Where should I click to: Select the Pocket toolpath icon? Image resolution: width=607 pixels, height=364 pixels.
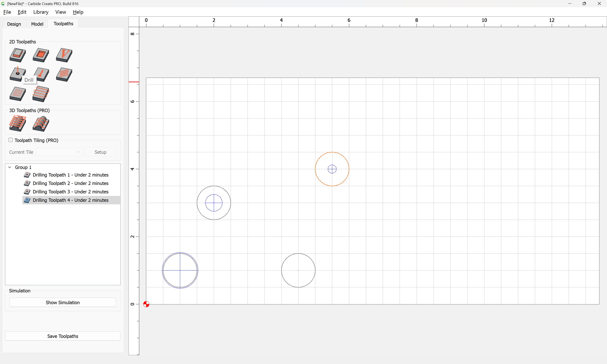(x=41, y=55)
